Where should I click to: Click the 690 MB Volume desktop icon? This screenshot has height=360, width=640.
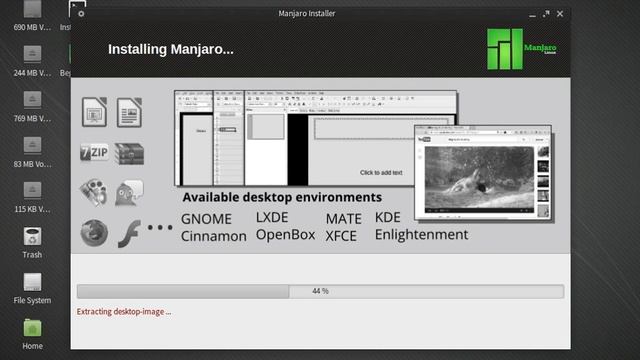click(x=32, y=10)
